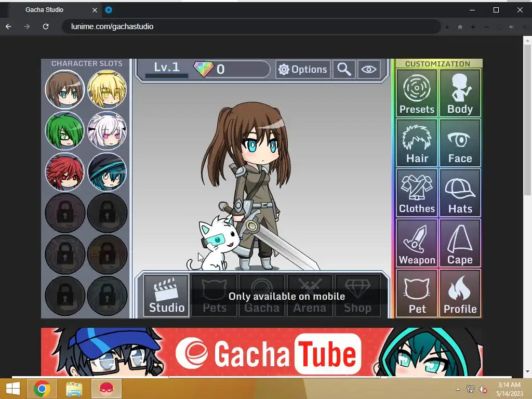
Task: Click the white cat pet on stage
Action: [215, 244]
